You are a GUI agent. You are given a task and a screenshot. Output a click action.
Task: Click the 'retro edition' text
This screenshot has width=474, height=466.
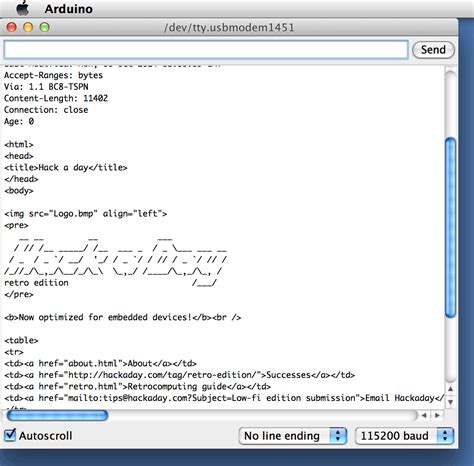pos(36,283)
